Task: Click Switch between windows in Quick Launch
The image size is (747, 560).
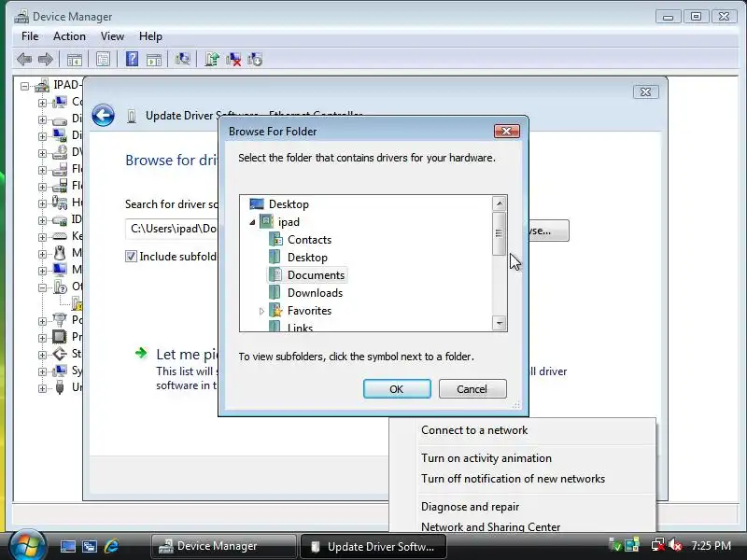Action: point(90,546)
